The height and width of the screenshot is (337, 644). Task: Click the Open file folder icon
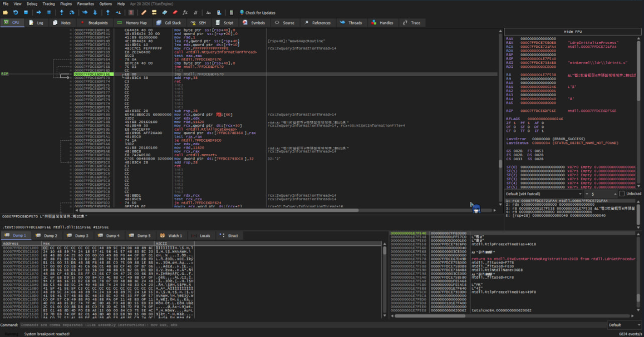(x=6, y=13)
